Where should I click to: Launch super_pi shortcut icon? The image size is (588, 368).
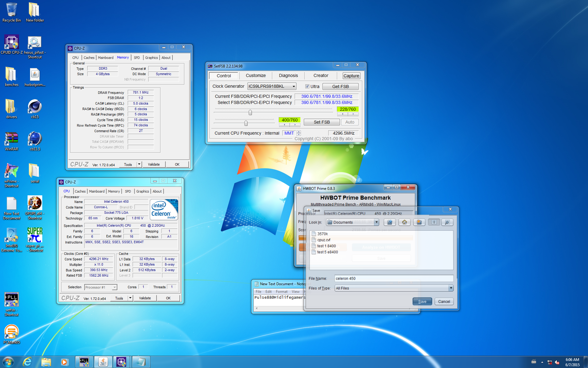click(x=35, y=240)
